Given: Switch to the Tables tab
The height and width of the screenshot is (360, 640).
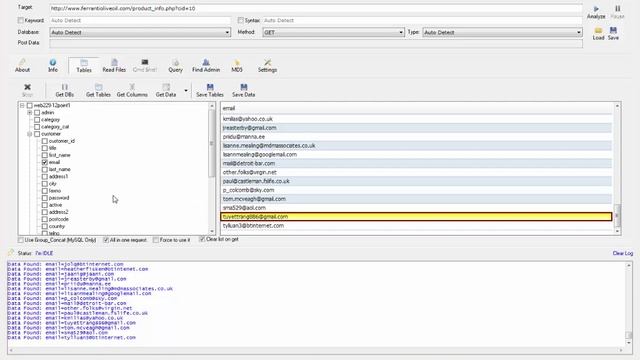Looking at the screenshot, I should click(x=84, y=66).
